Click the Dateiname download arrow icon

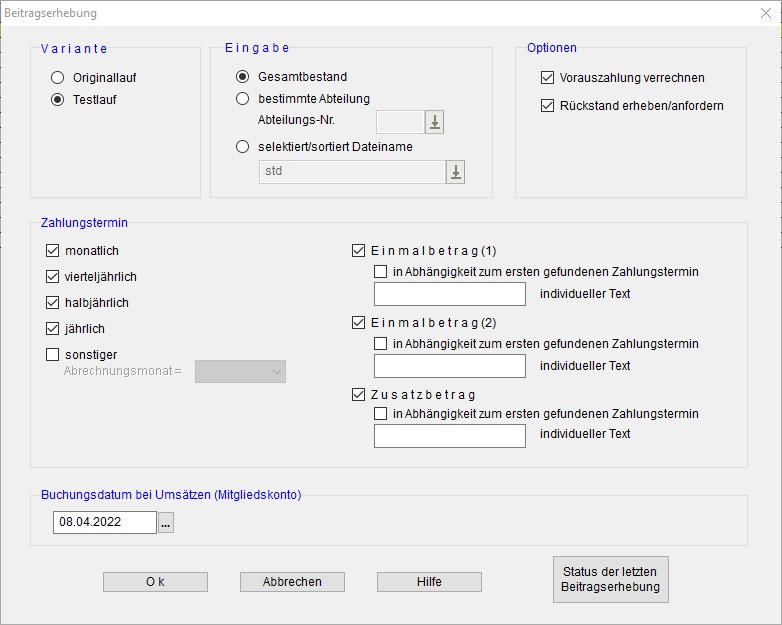(x=455, y=172)
